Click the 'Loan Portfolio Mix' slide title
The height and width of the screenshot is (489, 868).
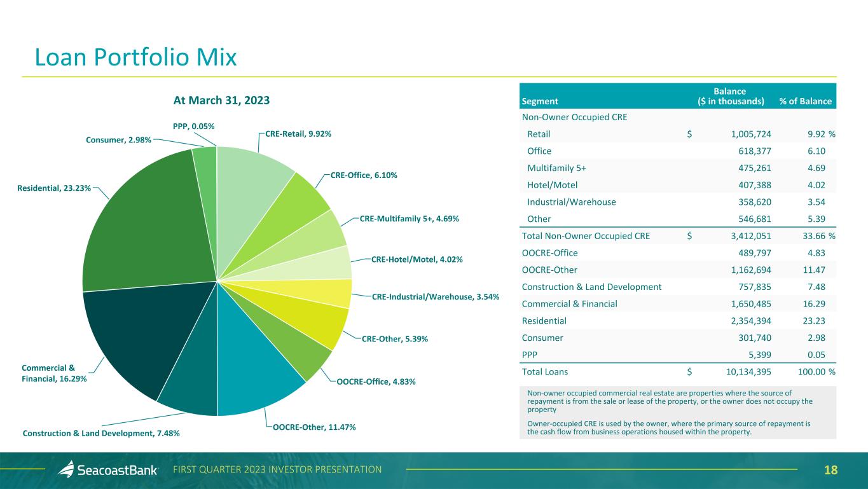[x=135, y=57]
